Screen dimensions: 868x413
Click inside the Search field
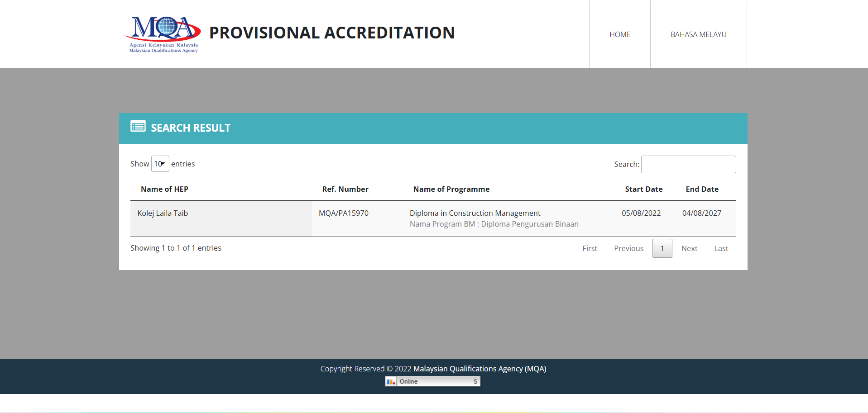[x=688, y=164]
